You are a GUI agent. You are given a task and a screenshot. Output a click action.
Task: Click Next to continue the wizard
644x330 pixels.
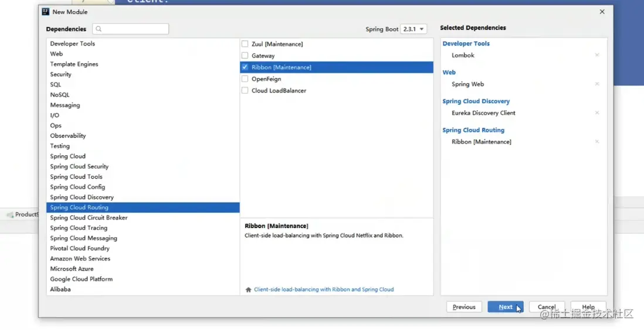click(506, 307)
